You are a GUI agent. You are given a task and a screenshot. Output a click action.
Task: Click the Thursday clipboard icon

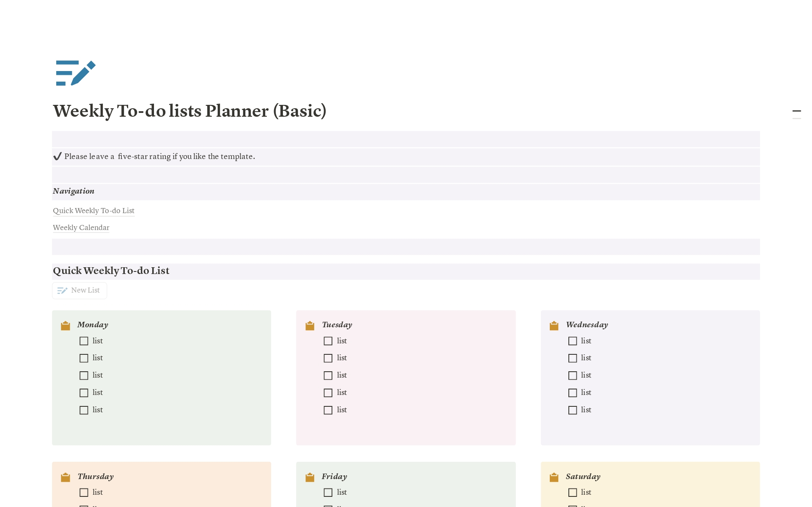66,477
